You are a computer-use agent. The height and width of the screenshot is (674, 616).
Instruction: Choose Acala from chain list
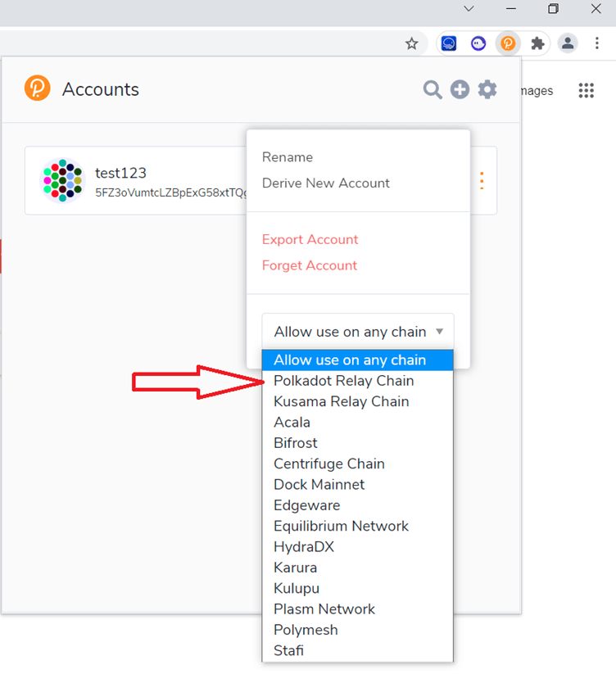(x=358, y=422)
